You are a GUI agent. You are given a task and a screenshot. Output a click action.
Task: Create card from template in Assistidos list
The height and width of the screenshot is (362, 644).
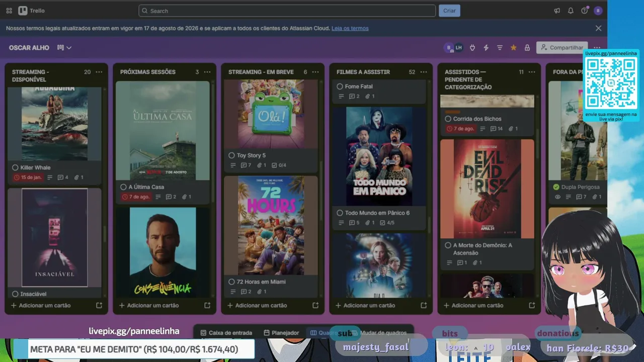pos(532,305)
